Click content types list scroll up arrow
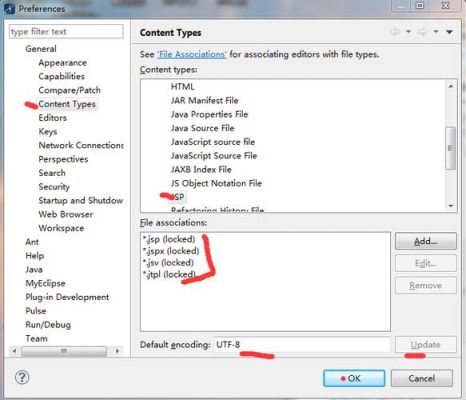Image resolution: width=466 pixels, height=400 pixels. tap(451, 86)
